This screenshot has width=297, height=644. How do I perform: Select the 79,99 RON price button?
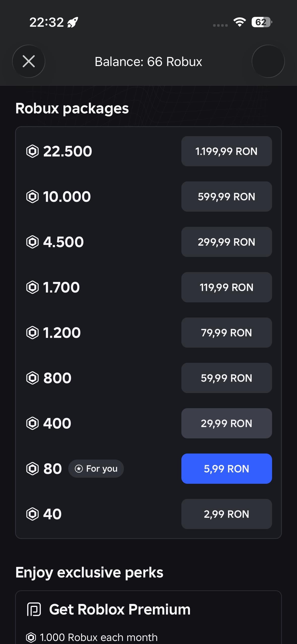click(226, 333)
